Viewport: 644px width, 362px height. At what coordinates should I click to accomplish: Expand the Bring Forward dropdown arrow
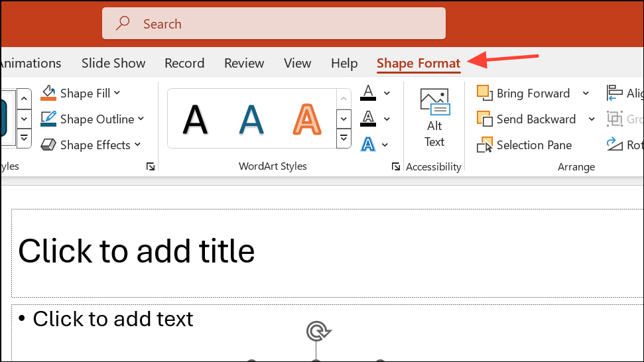(586, 93)
